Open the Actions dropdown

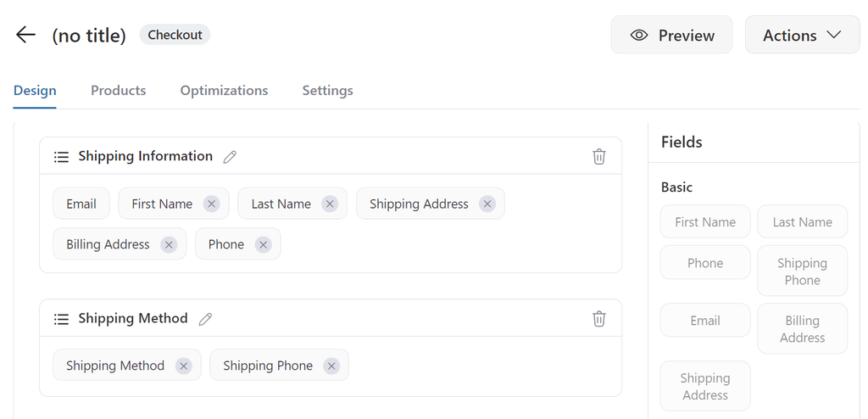(x=802, y=35)
